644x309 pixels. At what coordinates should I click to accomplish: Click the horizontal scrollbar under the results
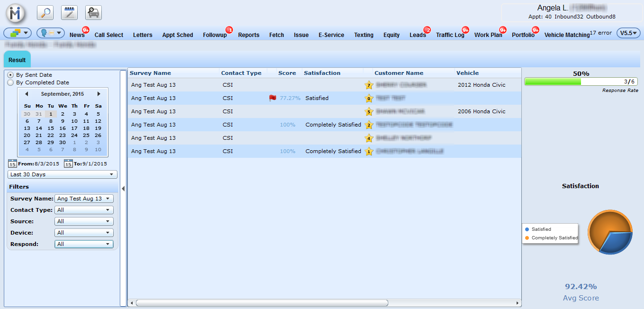(x=261, y=303)
